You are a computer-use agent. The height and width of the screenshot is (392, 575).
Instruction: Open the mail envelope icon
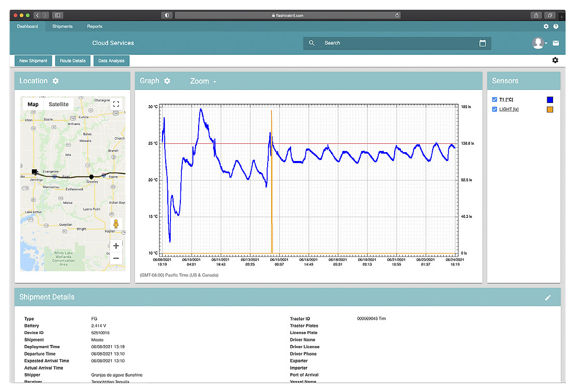[x=556, y=43]
